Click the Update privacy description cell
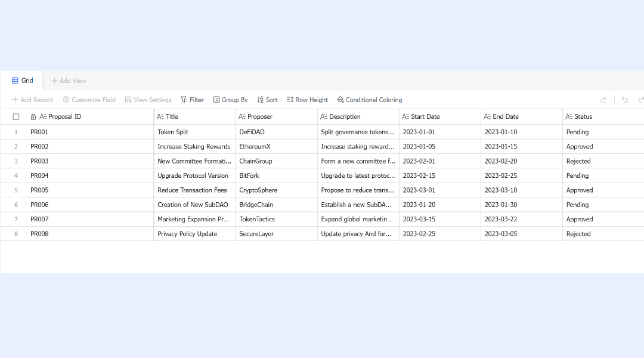The width and height of the screenshot is (644, 358). coord(358,234)
